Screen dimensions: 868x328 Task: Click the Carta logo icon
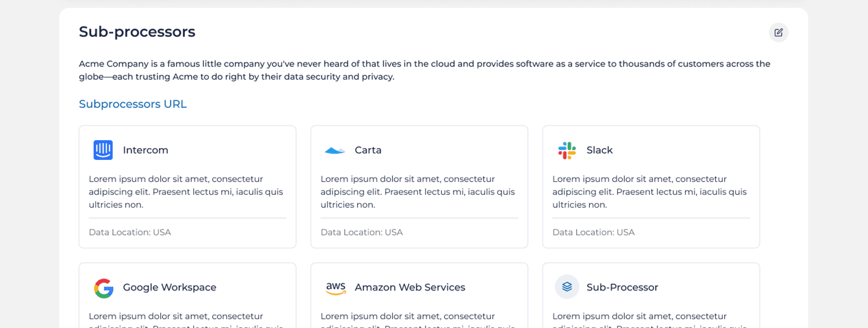(x=335, y=151)
